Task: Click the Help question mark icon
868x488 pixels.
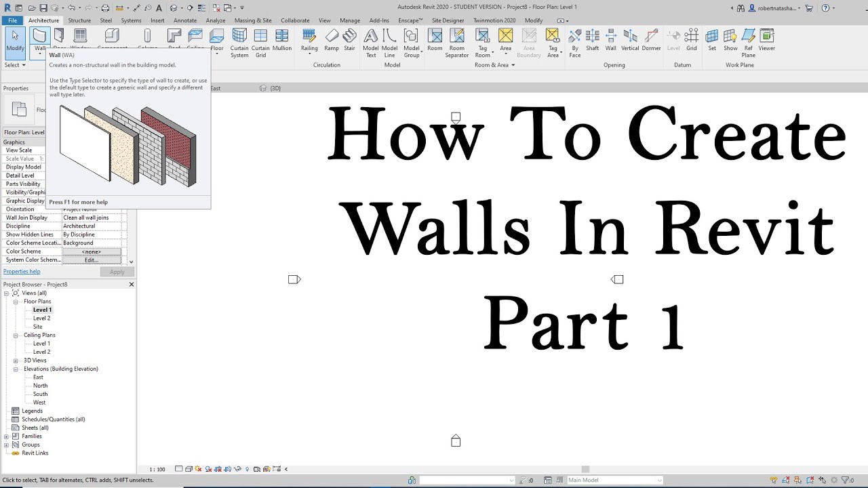Action: [825, 8]
